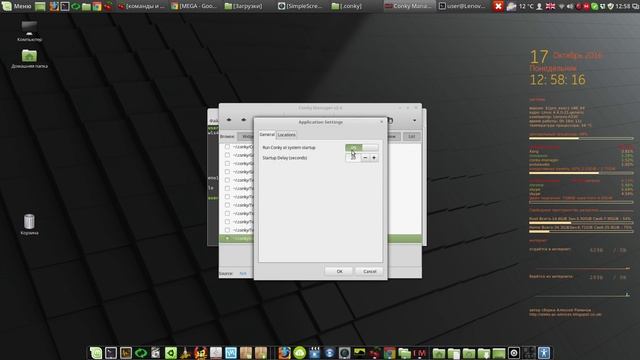Open system monitor graph icon in dock
This screenshot has height=360, width=640.
[359, 353]
